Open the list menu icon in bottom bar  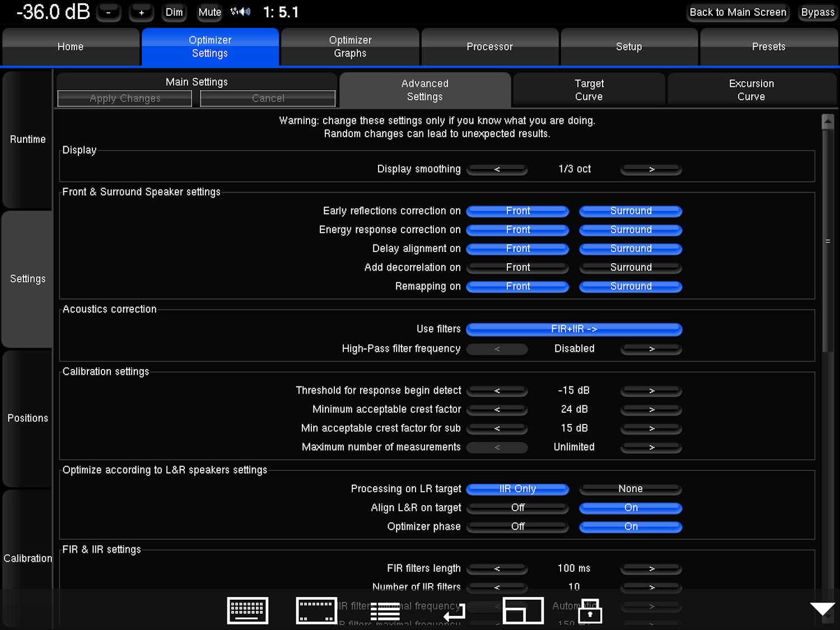point(385,611)
